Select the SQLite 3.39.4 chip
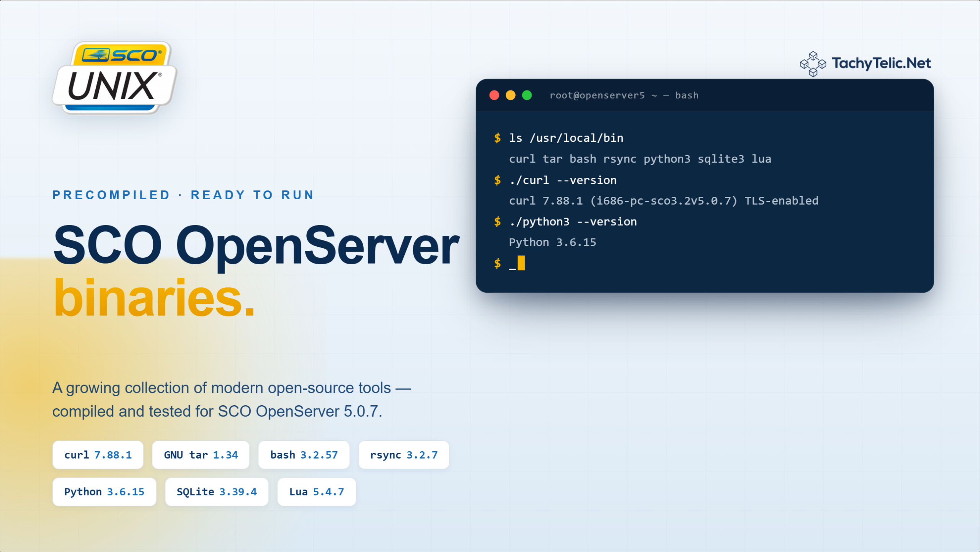This screenshot has height=552, width=980. pyautogui.click(x=217, y=492)
